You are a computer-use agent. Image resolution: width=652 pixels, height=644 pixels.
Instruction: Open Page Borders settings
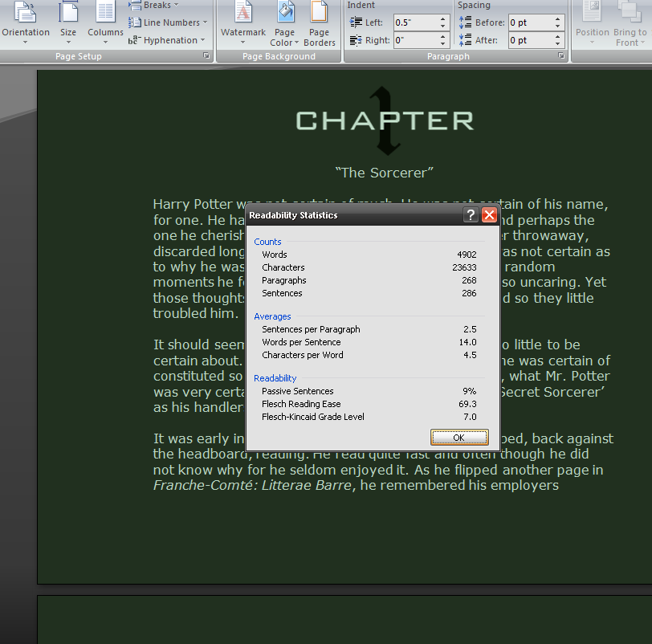[320, 22]
